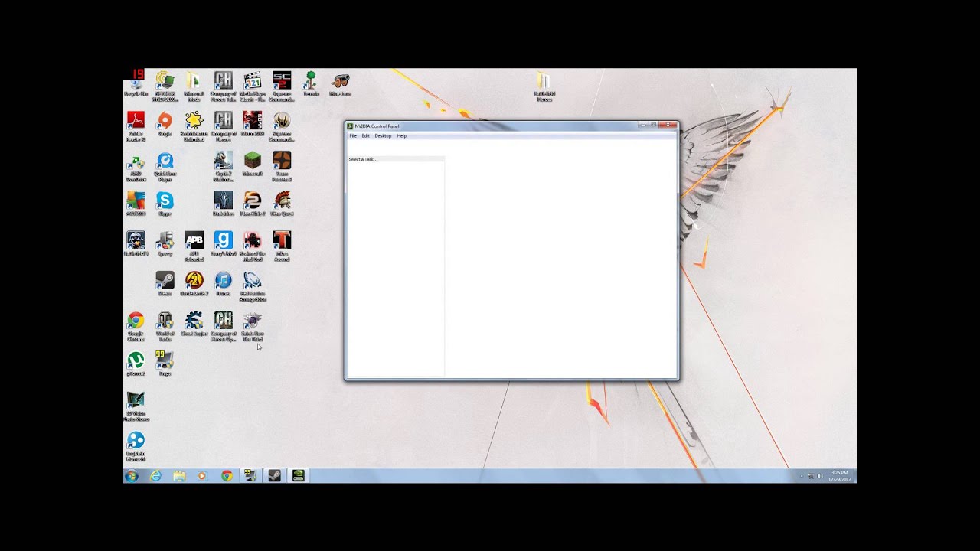This screenshot has width=980, height=551.
Task: Switch to NVIDIA Control Panel taskbar button
Action: pyautogui.click(x=298, y=475)
